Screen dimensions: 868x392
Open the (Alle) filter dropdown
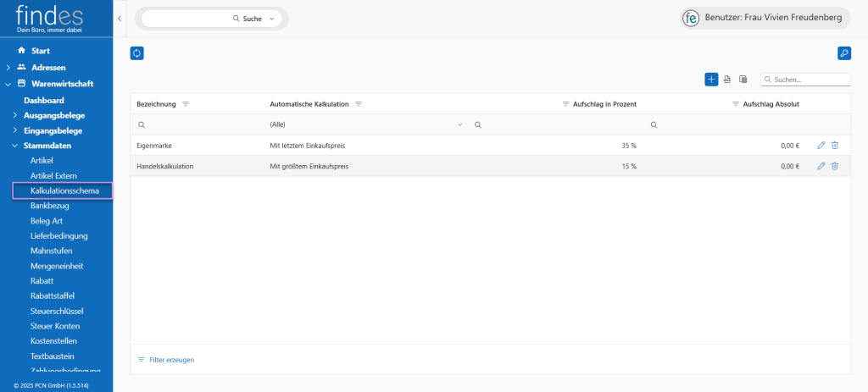(x=460, y=124)
